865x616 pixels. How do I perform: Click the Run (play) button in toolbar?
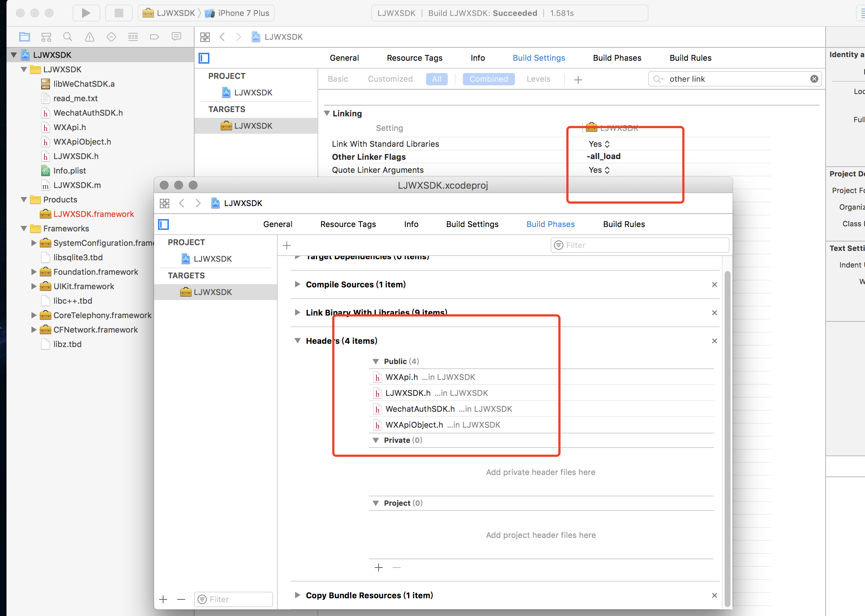coord(86,13)
